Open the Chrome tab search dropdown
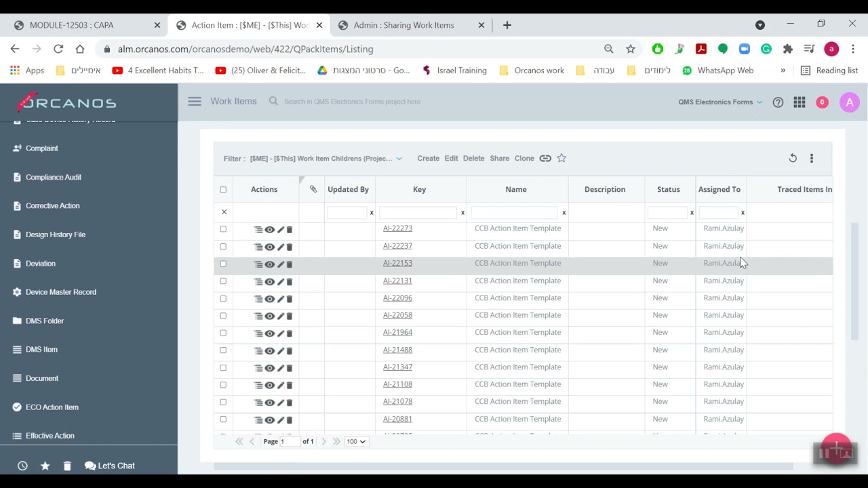 (x=760, y=25)
